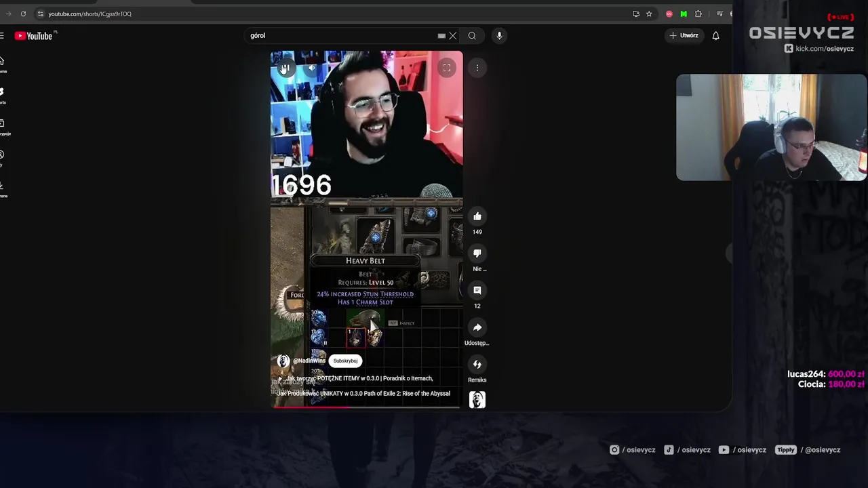The image size is (868, 488).
Task: Click the TikTok / osievycz overlay label
Action: (x=687, y=450)
